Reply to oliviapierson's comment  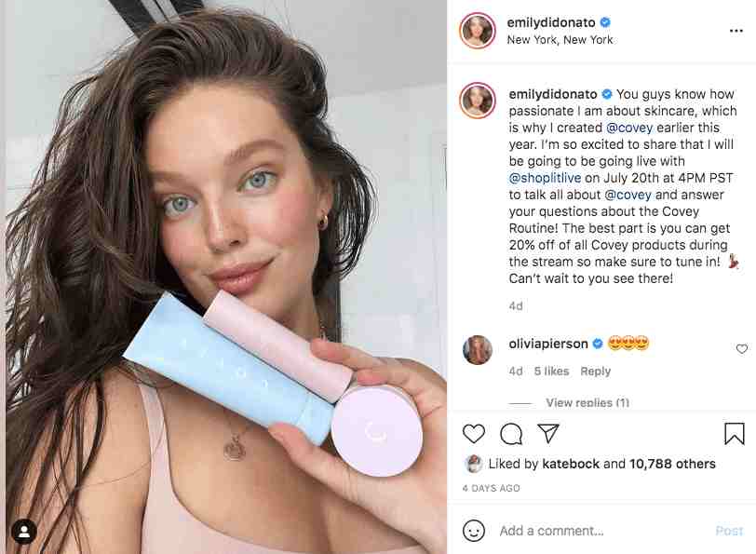pos(596,371)
